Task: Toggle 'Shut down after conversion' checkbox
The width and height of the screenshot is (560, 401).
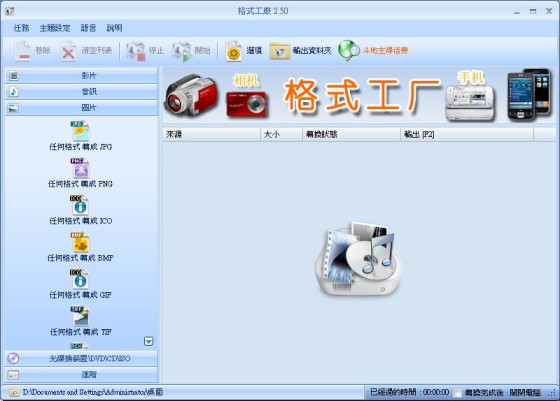Action: tap(458, 393)
